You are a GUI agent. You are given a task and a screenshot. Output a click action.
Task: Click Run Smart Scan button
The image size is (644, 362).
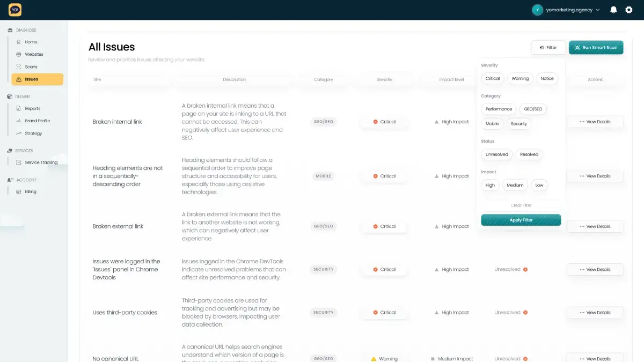point(596,47)
